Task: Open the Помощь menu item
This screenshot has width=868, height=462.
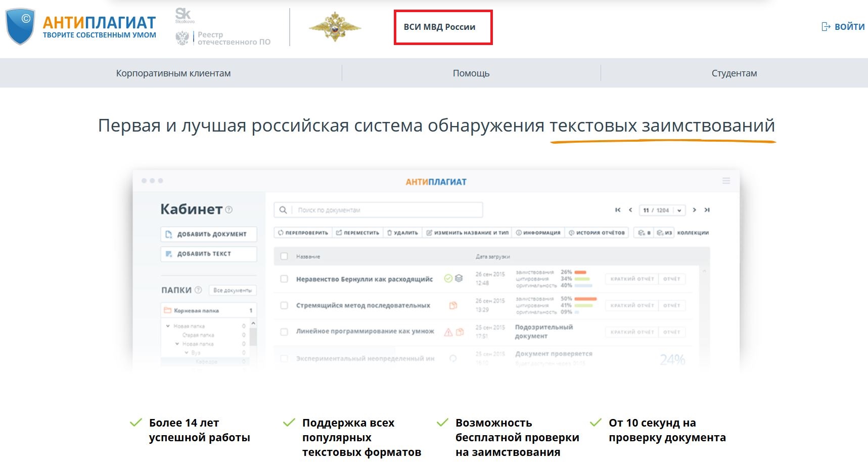Action: (471, 73)
